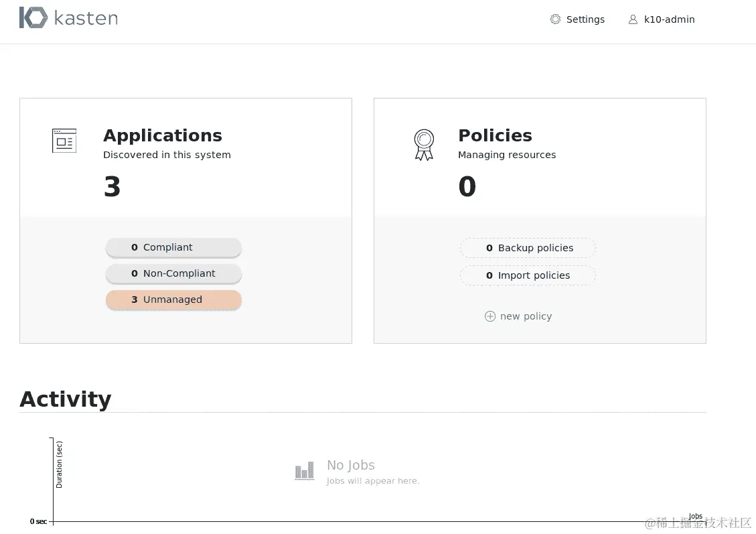View the 0 Backup policies

pyautogui.click(x=528, y=248)
